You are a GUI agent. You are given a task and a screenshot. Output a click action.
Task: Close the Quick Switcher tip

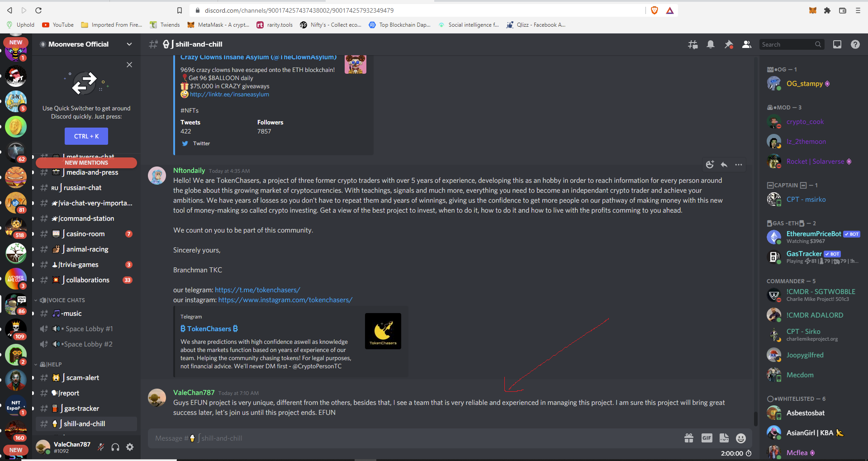click(129, 65)
